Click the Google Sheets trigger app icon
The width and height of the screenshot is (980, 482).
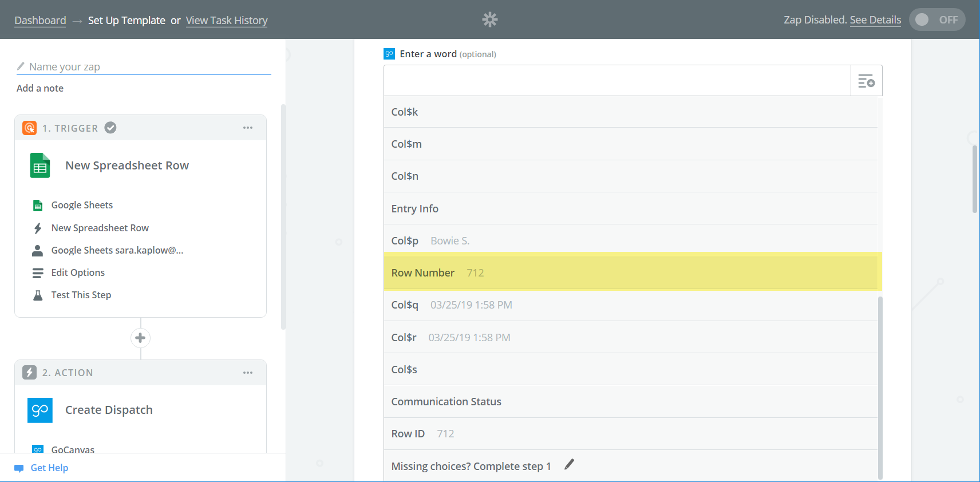(x=40, y=166)
